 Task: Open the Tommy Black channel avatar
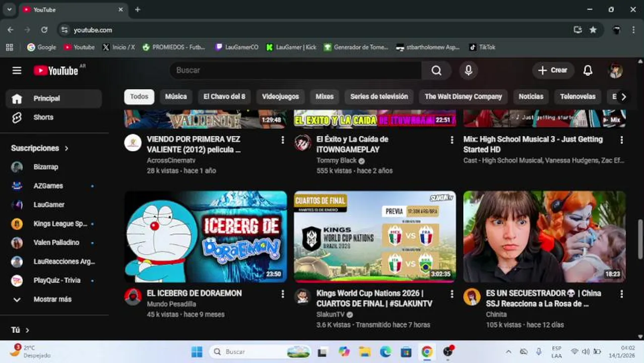coord(302,143)
